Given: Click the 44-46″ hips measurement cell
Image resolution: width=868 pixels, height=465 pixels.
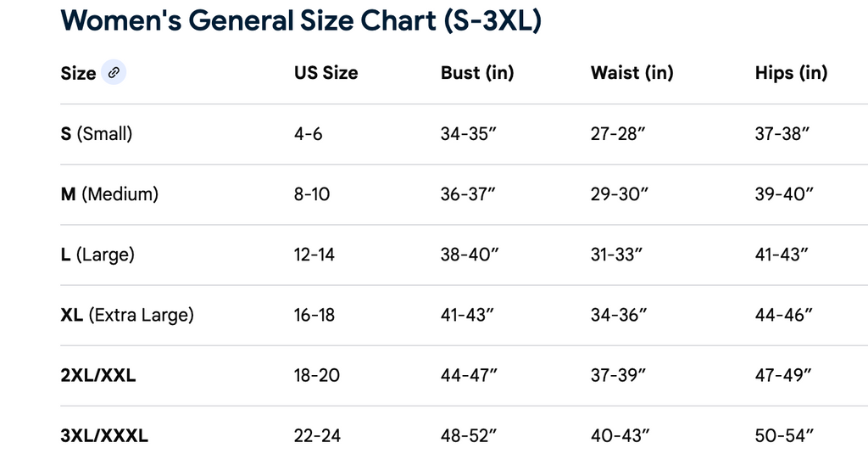Looking at the screenshot, I should [x=784, y=316].
